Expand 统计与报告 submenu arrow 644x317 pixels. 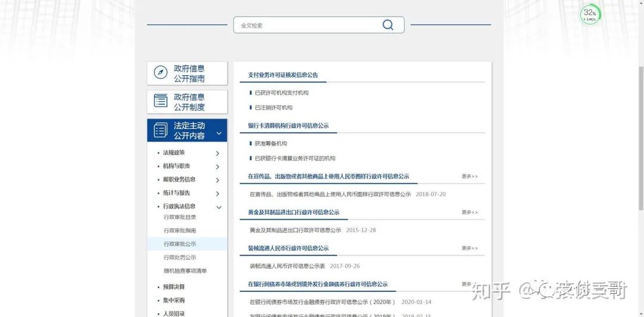tap(217, 193)
